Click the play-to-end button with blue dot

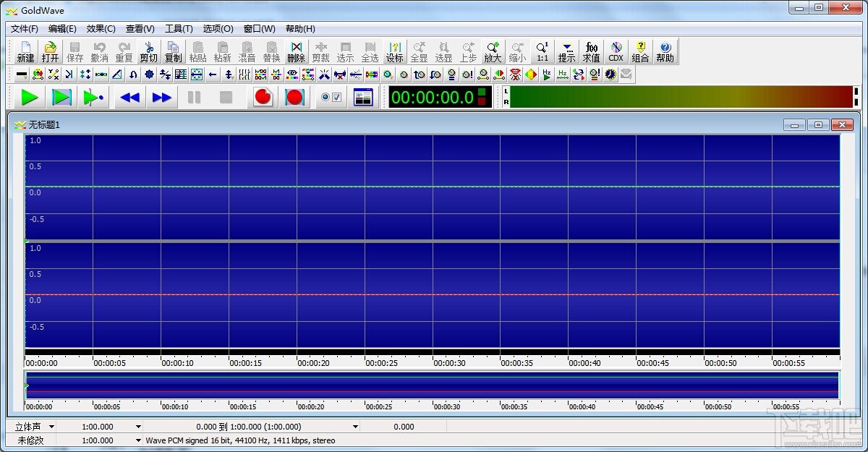[94, 97]
